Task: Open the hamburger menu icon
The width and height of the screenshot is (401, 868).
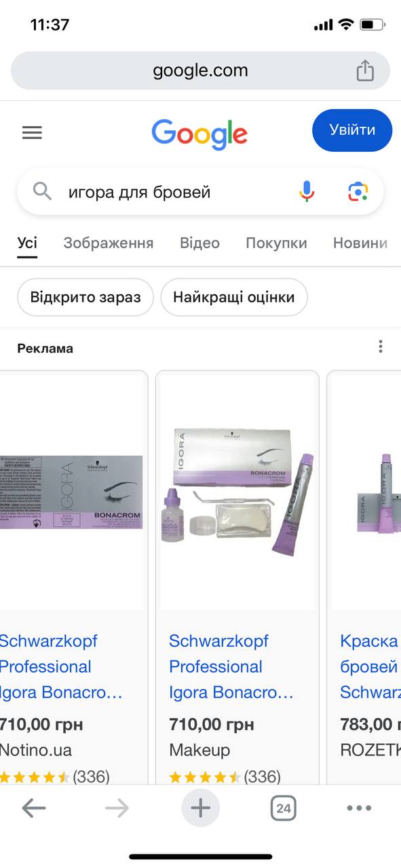Action: click(x=32, y=132)
